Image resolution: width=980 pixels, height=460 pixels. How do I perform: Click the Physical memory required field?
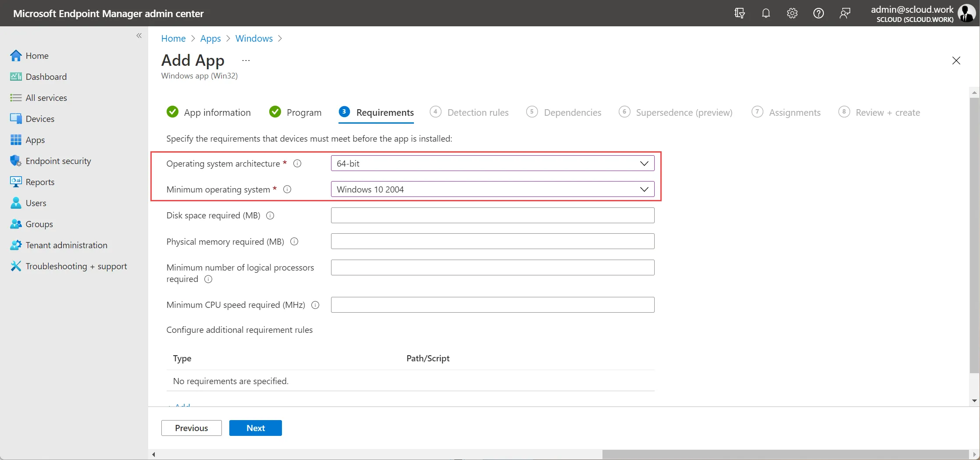(492, 241)
